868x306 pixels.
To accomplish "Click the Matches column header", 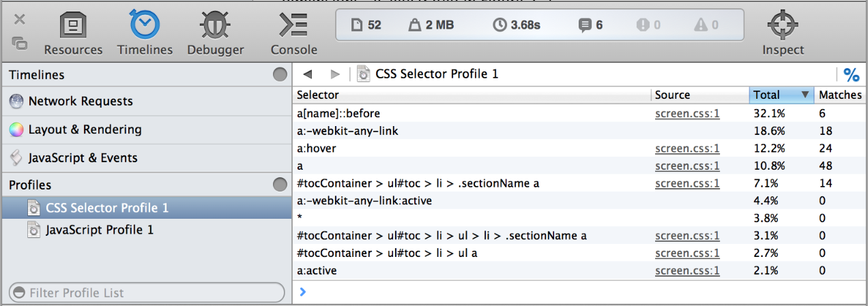I will coord(840,95).
